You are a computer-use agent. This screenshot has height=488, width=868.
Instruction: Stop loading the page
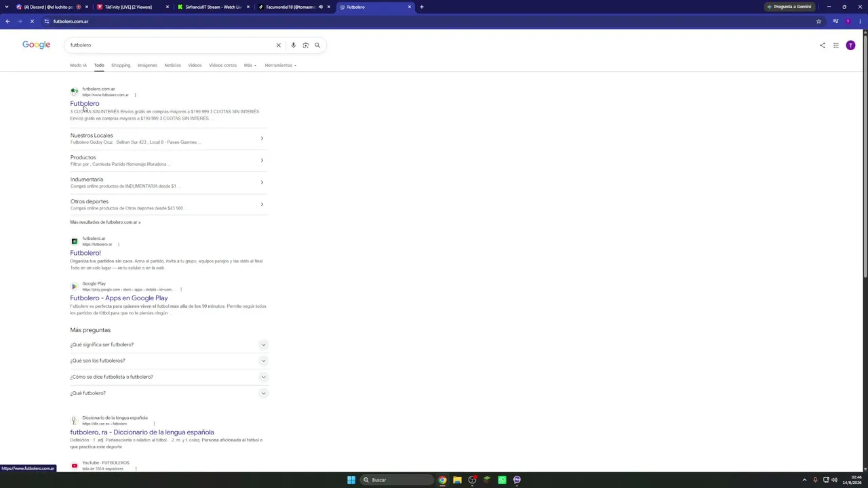point(32,21)
